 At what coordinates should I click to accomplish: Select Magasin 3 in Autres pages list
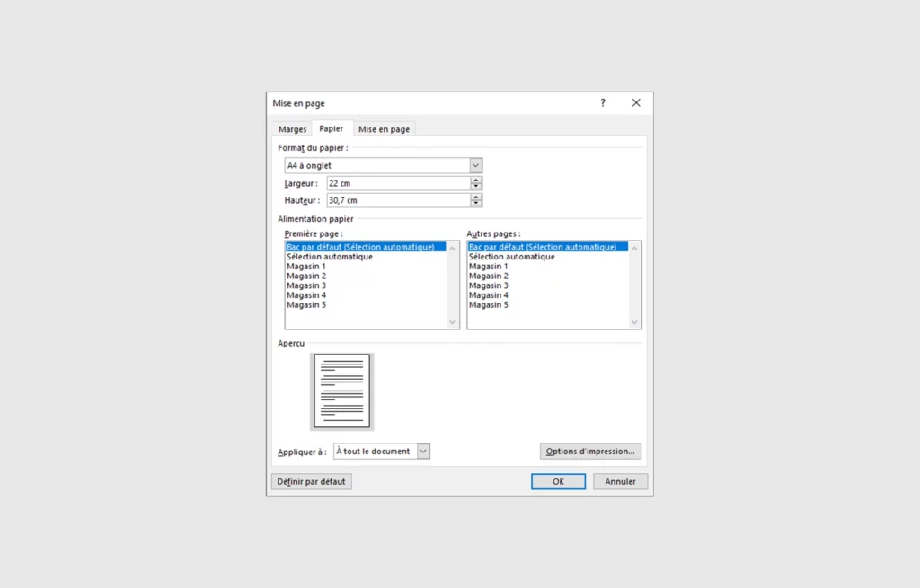[547, 285]
